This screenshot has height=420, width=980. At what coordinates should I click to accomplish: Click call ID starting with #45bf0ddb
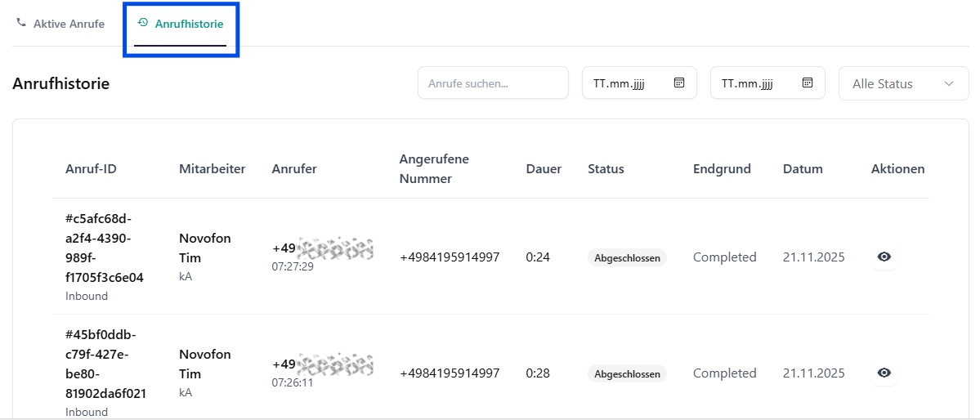point(105,364)
